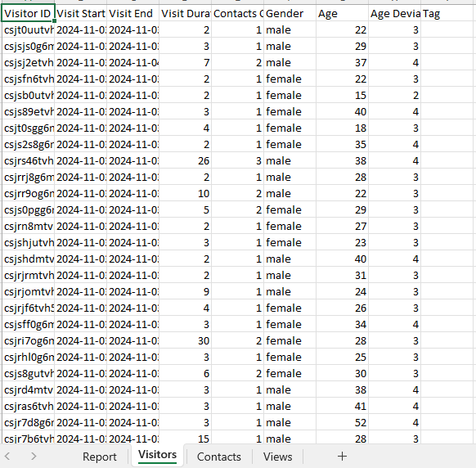Click the Age Deviation header cell
Viewport: 476px width, 468px height.
395,13
